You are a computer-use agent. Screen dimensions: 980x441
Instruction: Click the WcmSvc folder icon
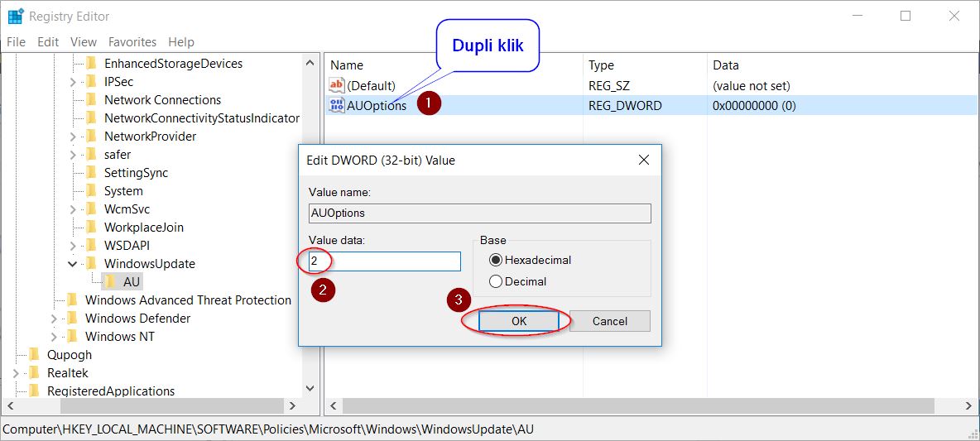[91, 209]
